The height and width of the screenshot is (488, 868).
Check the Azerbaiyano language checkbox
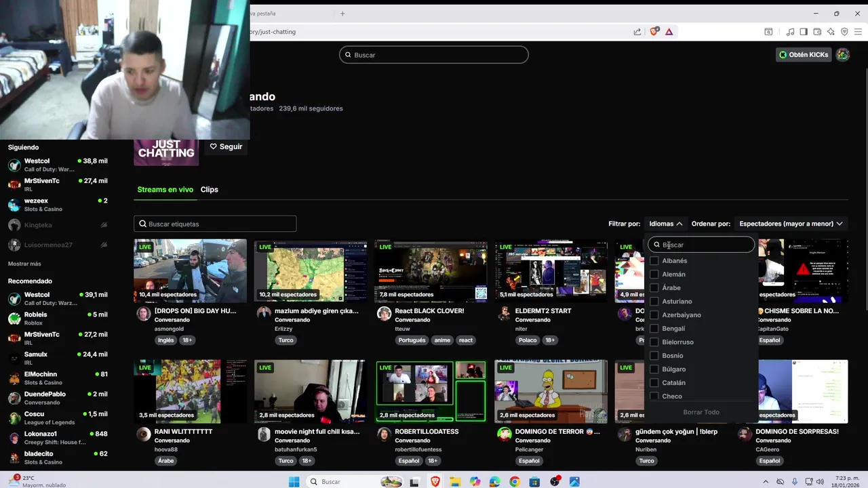[654, 315]
